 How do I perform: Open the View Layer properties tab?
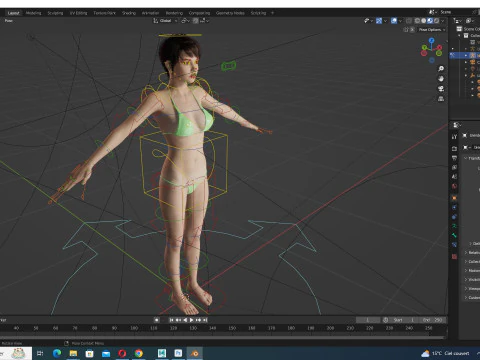tap(454, 167)
